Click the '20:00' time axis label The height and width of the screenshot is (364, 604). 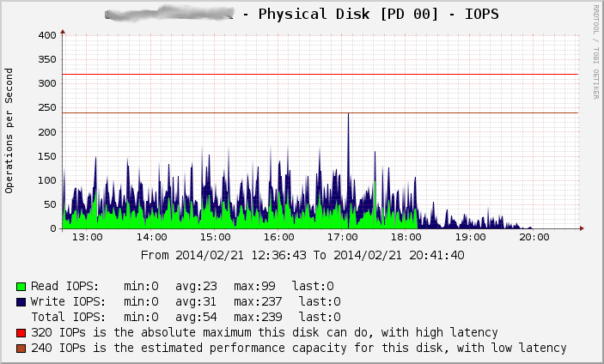click(534, 237)
